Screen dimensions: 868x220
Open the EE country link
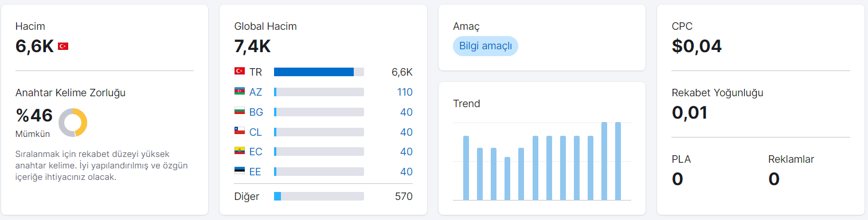point(255,172)
